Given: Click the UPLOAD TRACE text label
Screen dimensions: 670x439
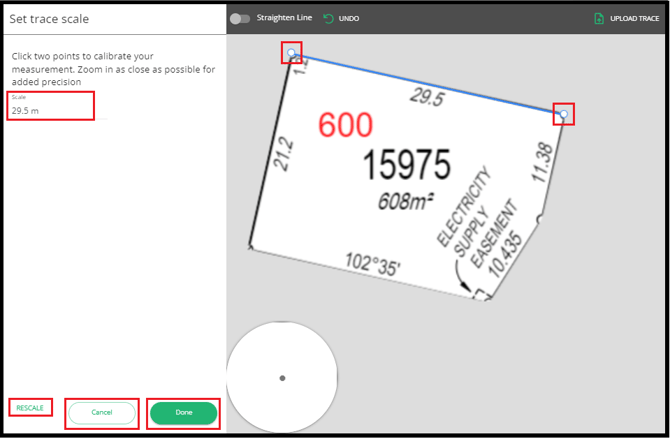Looking at the screenshot, I should click(634, 18).
